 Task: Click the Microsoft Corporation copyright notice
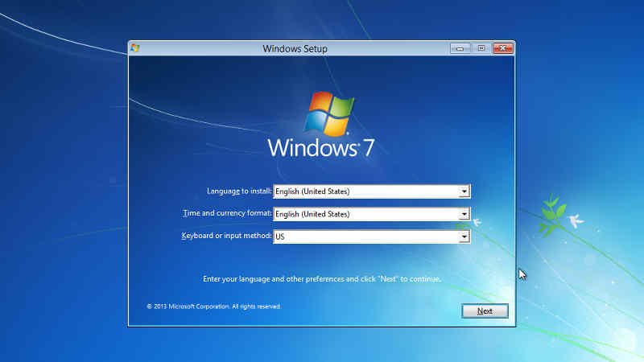tap(213, 306)
